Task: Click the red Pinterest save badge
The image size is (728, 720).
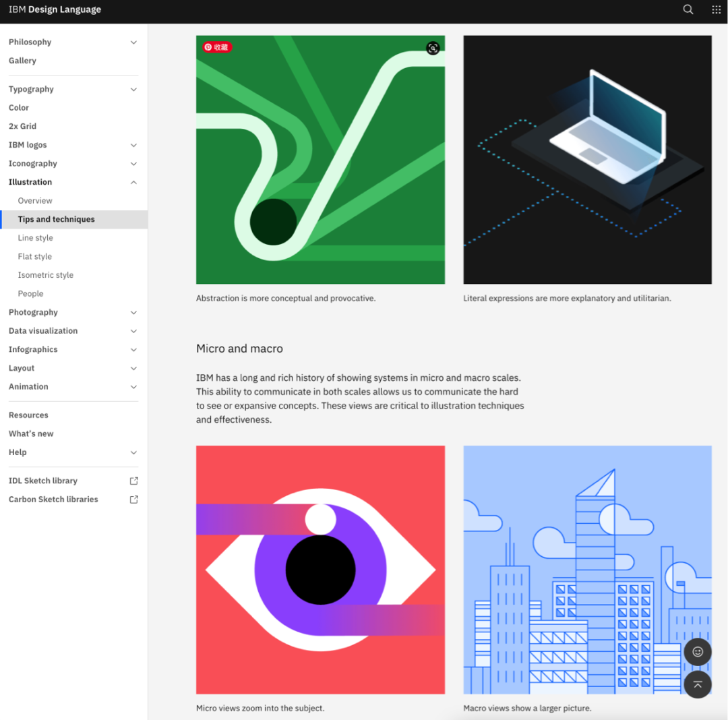Action: pos(217,47)
